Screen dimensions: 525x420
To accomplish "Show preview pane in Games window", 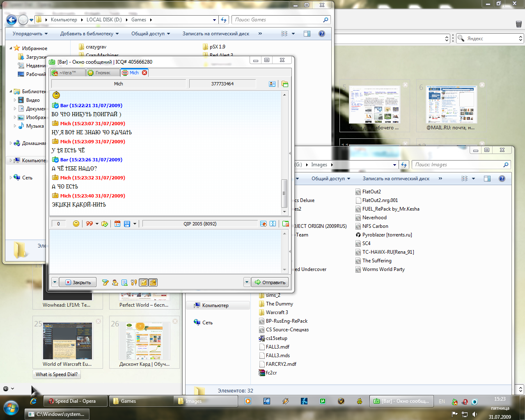I will [x=307, y=34].
